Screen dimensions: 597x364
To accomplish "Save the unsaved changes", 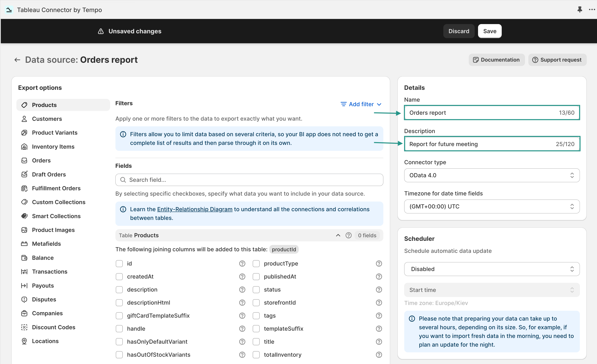I will point(490,31).
